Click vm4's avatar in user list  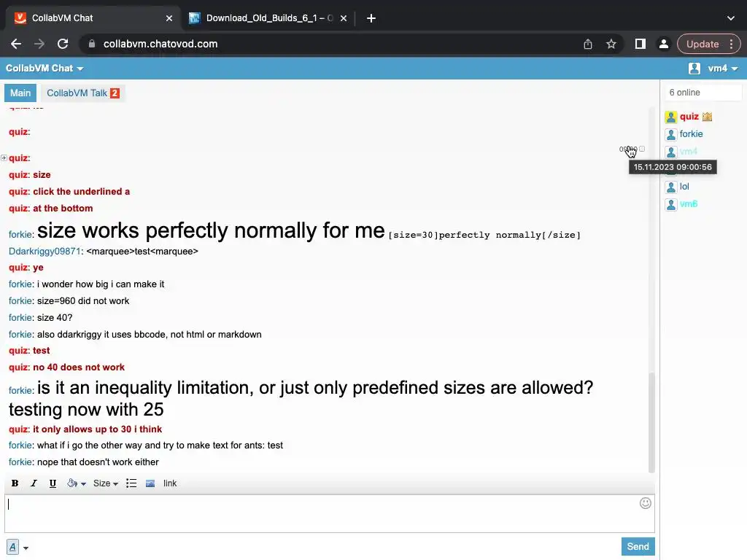(671, 152)
